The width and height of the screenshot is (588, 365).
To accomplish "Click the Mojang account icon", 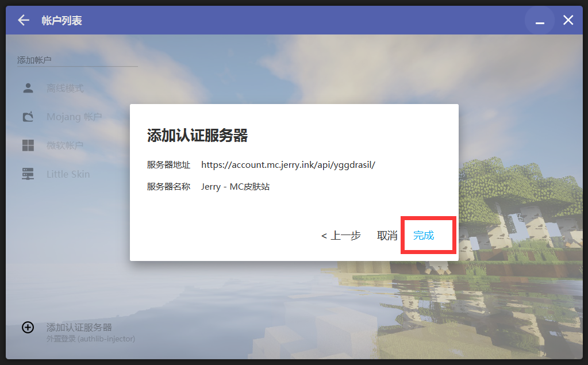I will (x=28, y=117).
